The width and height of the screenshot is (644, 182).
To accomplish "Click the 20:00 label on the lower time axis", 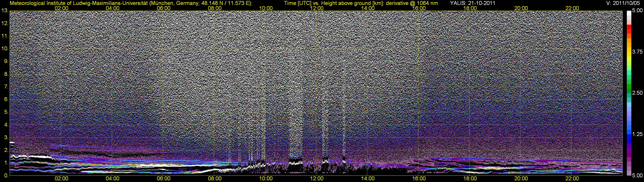I will click(521, 179).
